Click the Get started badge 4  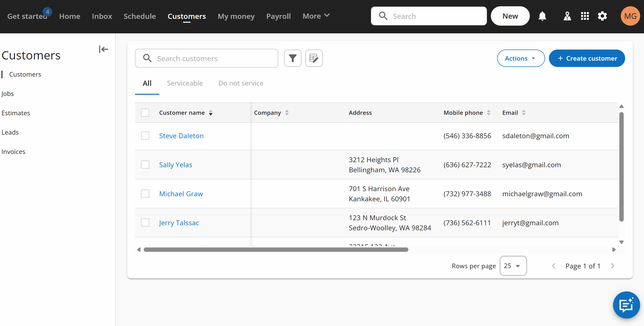47,12
